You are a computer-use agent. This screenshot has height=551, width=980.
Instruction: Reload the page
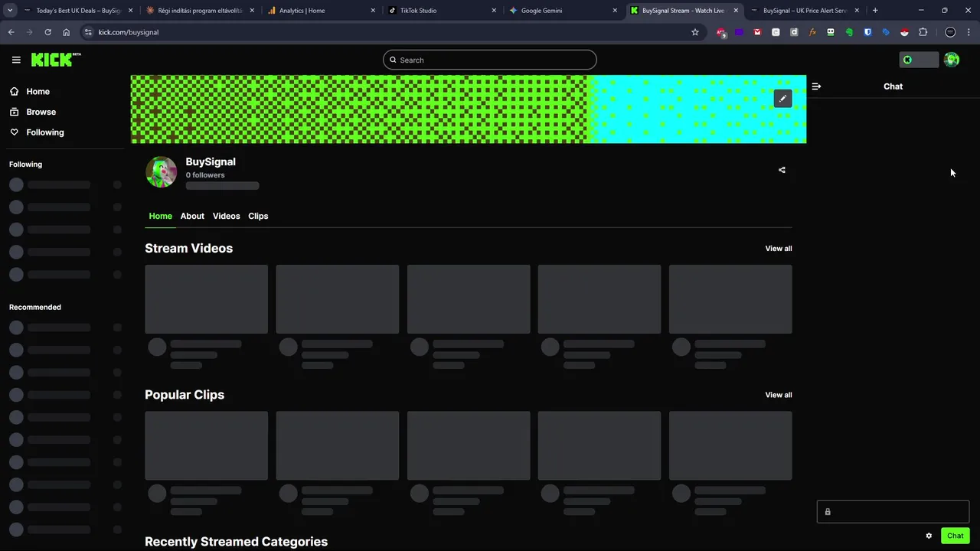[47, 32]
